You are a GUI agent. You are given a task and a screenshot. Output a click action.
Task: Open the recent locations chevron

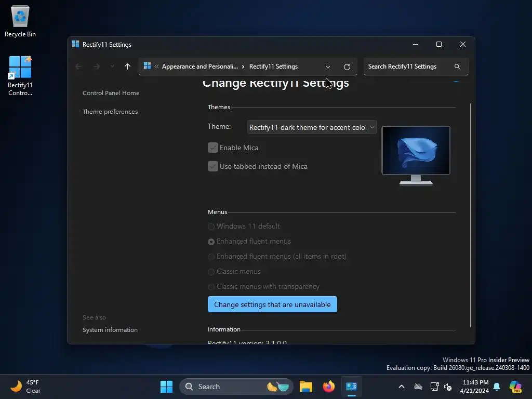pos(112,66)
